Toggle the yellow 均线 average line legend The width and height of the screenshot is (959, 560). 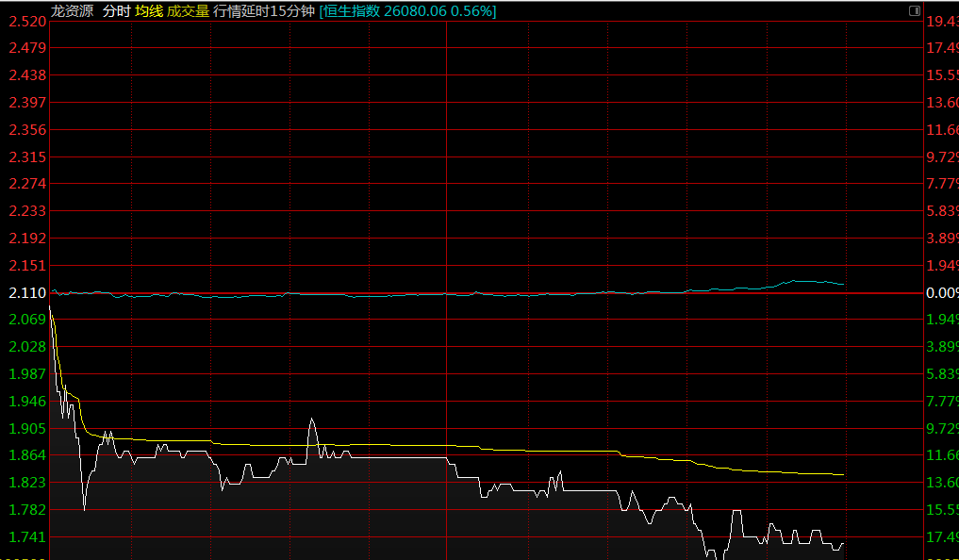149,11
